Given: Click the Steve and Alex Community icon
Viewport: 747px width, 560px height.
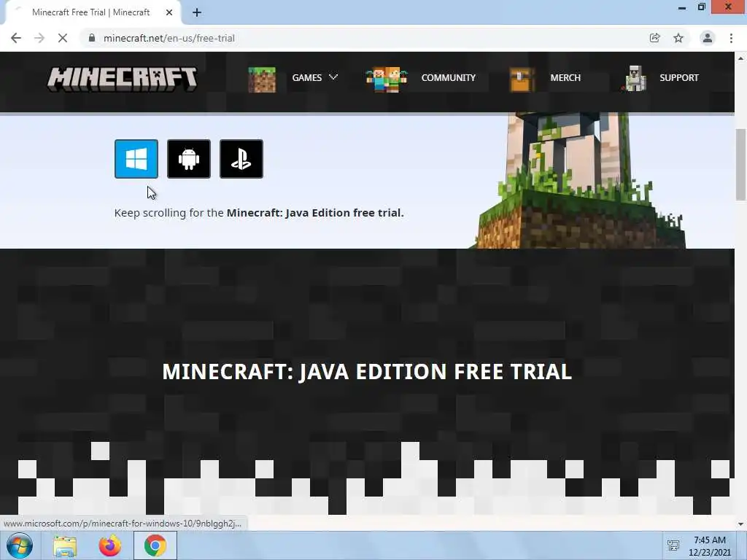Looking at the screenshot, I should click(x=387, y=79).
